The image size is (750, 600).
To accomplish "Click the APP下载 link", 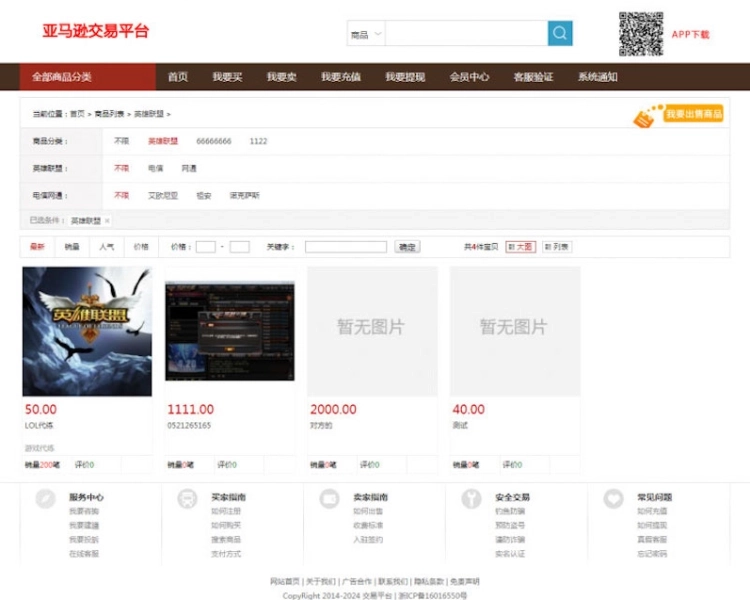I will tap(690, 34).
